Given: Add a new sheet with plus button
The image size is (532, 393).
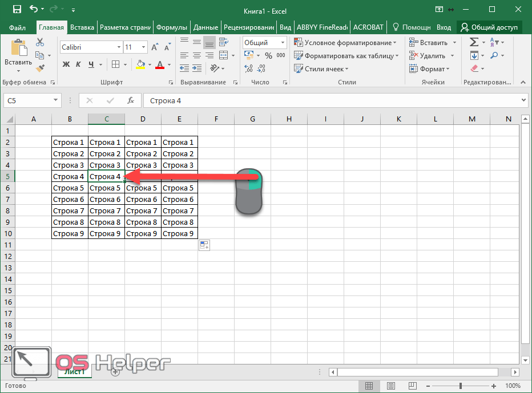Looking at the screenshot, I should [x=115, y=372].
